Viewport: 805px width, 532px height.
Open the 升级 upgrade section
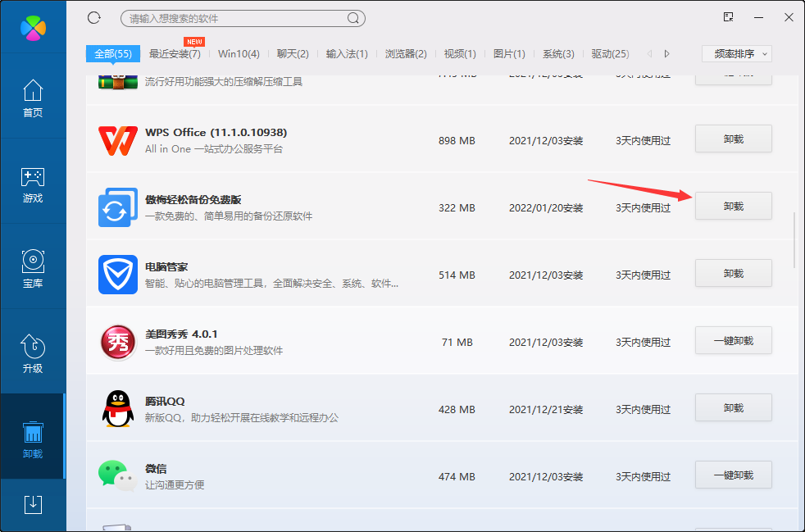pyautogui.click(x=33, y=354)
